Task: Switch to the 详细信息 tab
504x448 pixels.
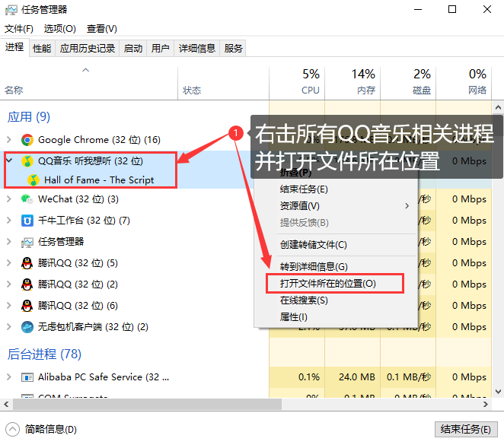Action: point(196,49)
